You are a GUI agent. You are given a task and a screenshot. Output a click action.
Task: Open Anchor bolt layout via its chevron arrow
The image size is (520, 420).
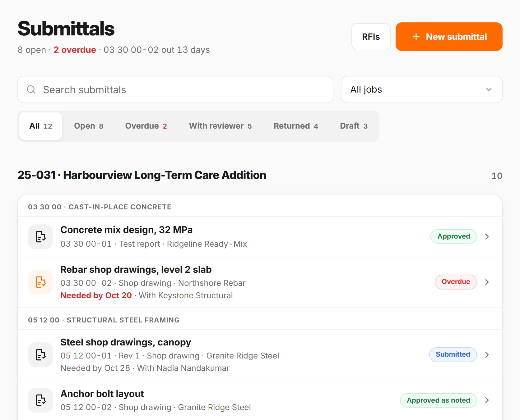tap(487, 400)
